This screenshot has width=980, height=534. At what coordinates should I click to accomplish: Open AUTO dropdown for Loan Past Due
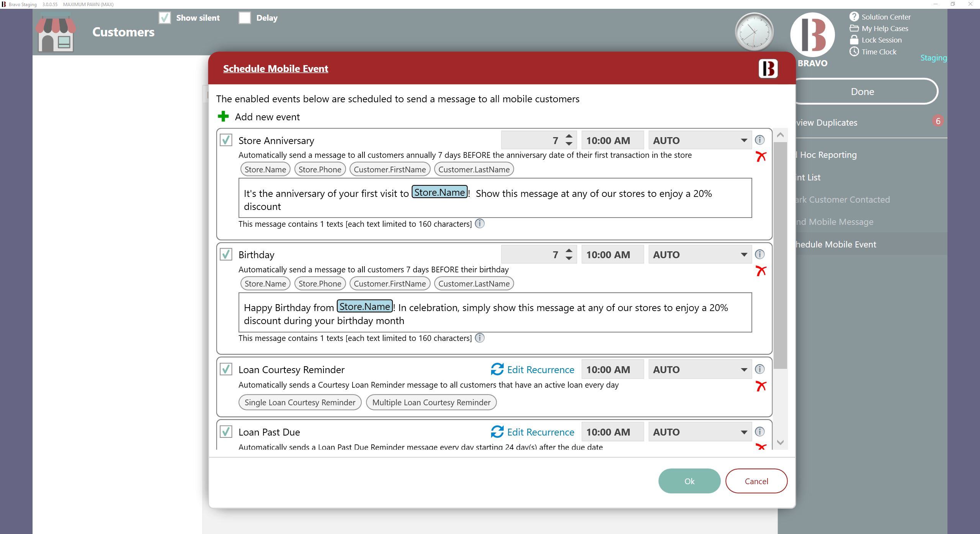tap(700, 432)
